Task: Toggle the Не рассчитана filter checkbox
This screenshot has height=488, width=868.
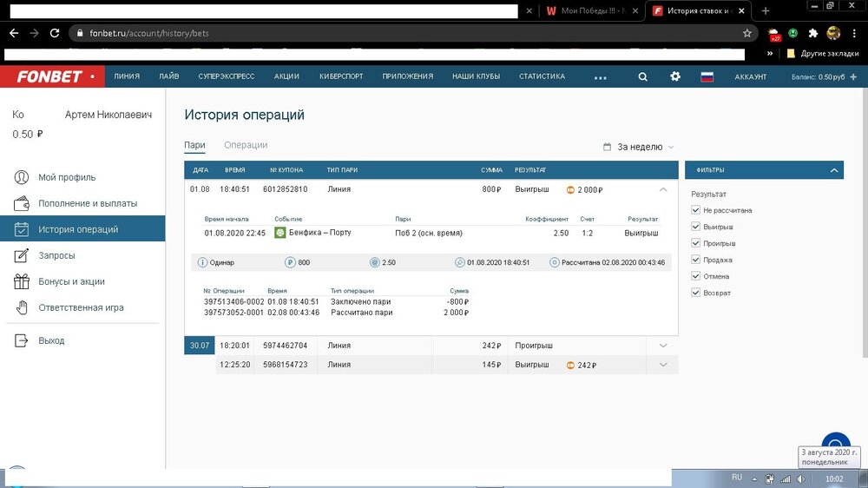Action: pyautogui.click(x=695, y=210)
